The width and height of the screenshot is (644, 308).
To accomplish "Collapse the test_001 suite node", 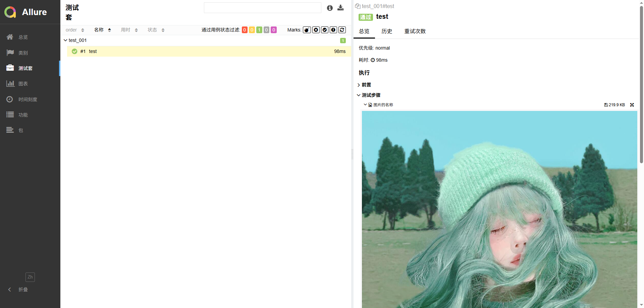I will point(65,41).
